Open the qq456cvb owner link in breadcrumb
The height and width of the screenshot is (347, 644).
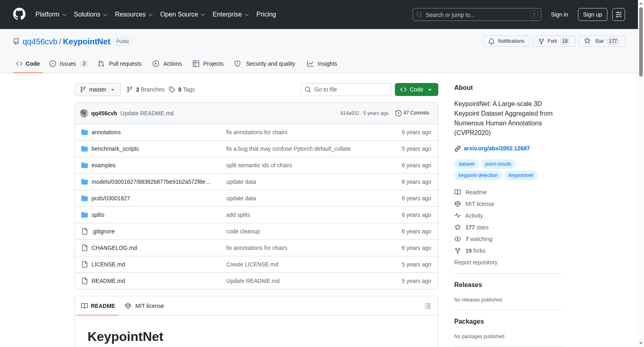40,42
